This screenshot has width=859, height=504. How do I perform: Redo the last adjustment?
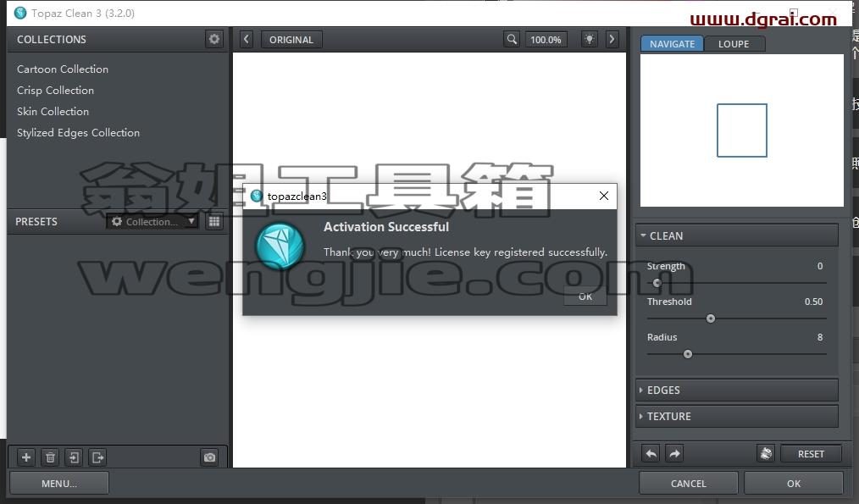point(675,454)
